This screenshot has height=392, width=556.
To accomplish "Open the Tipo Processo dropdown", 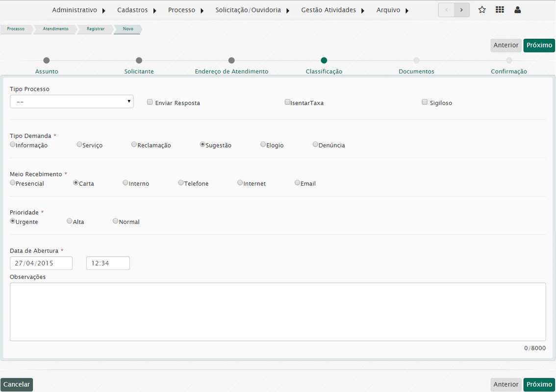I will tap(72, 101).
